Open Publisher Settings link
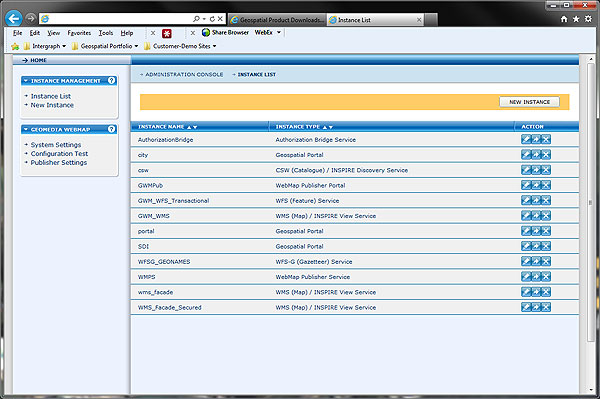Viewport: 600px width, 399px height. [x=59, y=163]
